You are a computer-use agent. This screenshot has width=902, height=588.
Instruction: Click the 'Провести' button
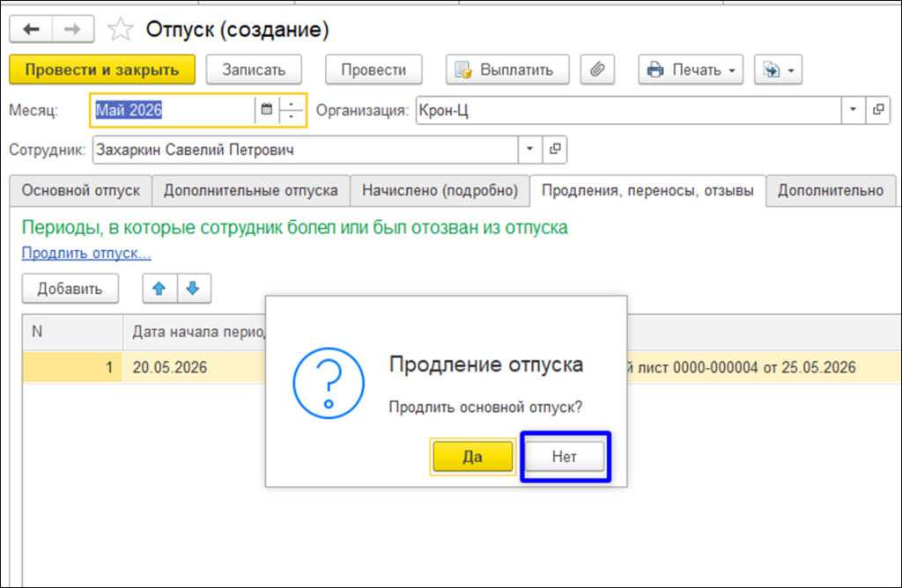(373, 70)
